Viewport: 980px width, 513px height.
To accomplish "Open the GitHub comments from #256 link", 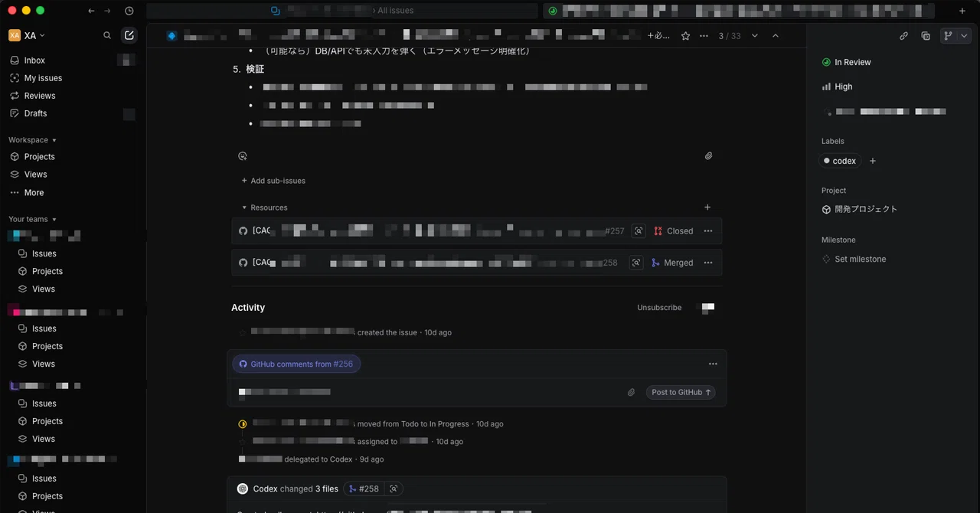I will pos(296,364).
